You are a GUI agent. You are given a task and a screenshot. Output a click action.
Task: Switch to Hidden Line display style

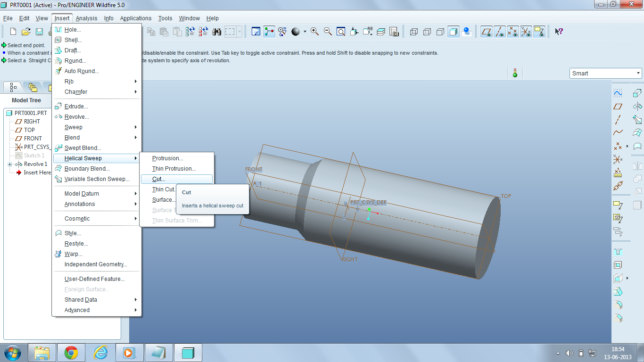tap(427, 32)
